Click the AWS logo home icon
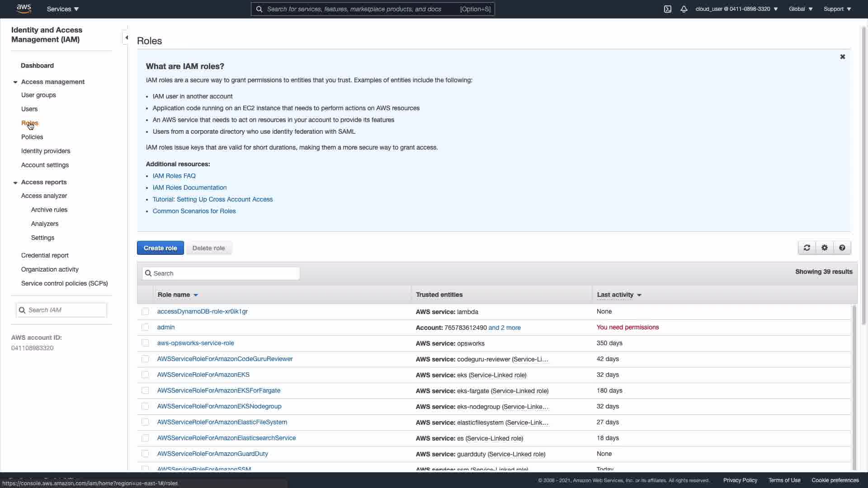Viewport: 868px width, 488px height. (x=24, y=9)
